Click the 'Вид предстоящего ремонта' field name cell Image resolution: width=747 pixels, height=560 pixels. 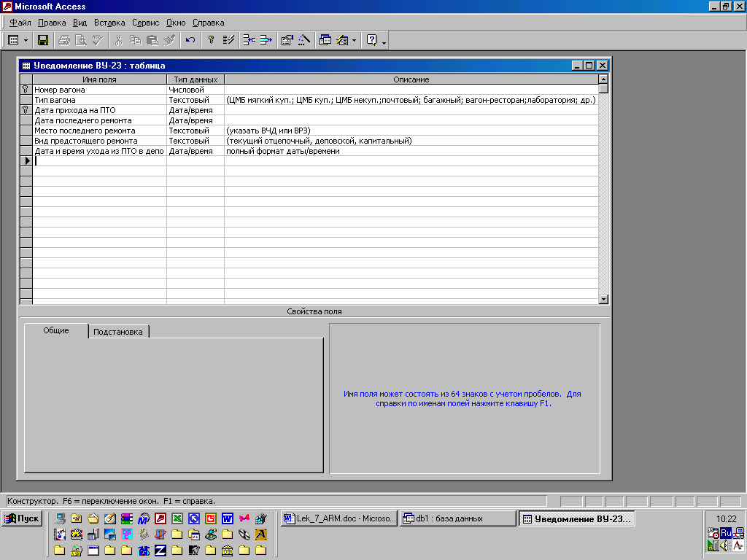pos(99,141)
